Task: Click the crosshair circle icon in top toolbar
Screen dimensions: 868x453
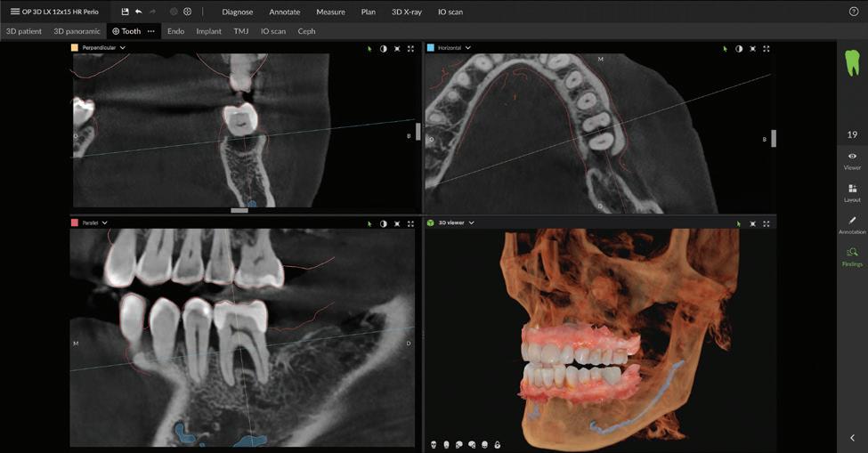Action: (188, 12)
